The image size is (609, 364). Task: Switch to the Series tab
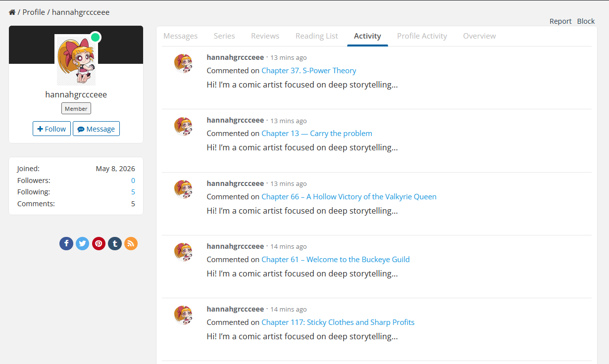point(224,36)
